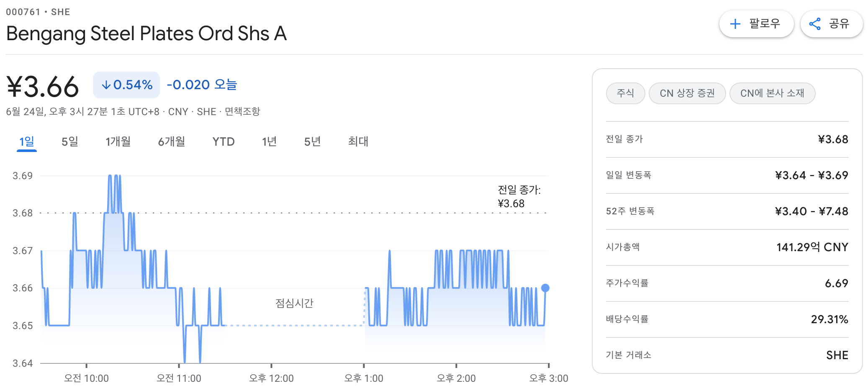Click the -0.020 오늘 change text
Screen dimensions: 868x386
(202, 85)
